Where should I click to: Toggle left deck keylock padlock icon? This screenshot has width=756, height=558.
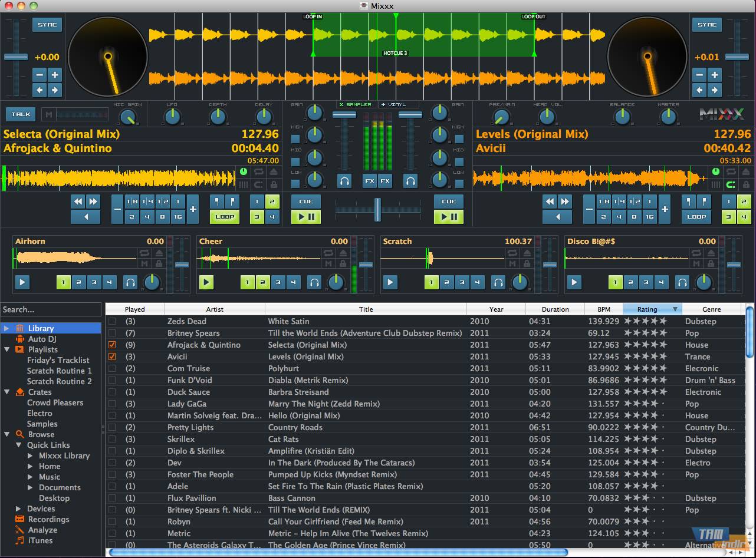pyautogui.click(x=274, y=184)
